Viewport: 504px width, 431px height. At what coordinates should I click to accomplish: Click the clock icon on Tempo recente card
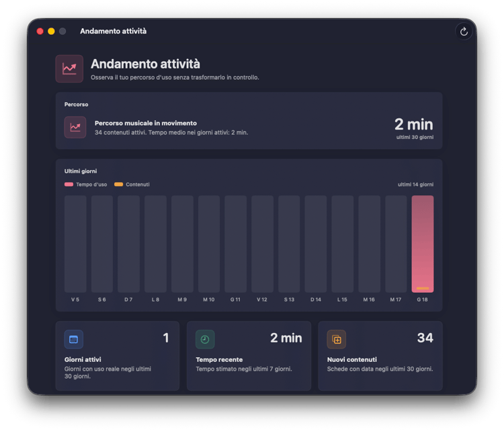click(205, 339)
